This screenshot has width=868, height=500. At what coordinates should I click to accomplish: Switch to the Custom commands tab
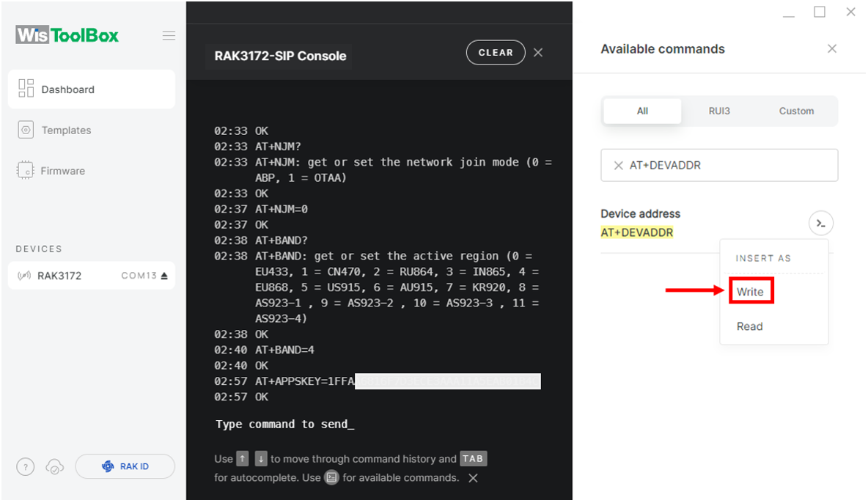point(797,111)
